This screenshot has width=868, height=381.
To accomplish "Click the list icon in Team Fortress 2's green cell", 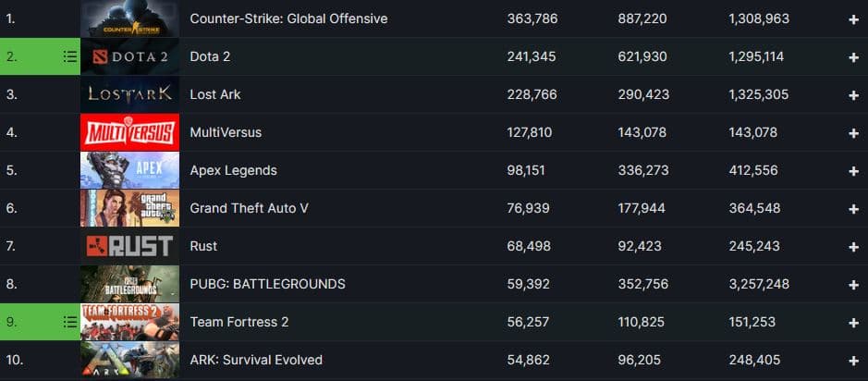I will pyautogui.click(x=69, y=322).
